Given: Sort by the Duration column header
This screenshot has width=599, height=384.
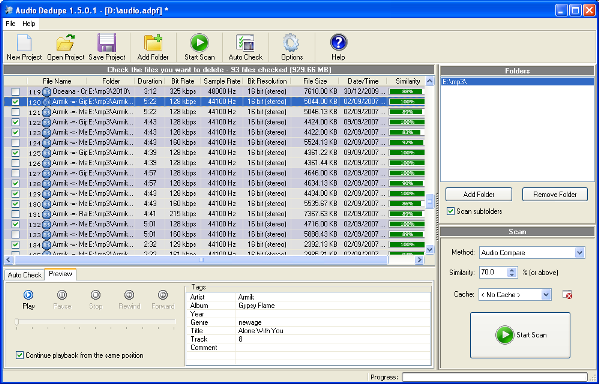Looking at the screenshot, I should coord(150,81).
